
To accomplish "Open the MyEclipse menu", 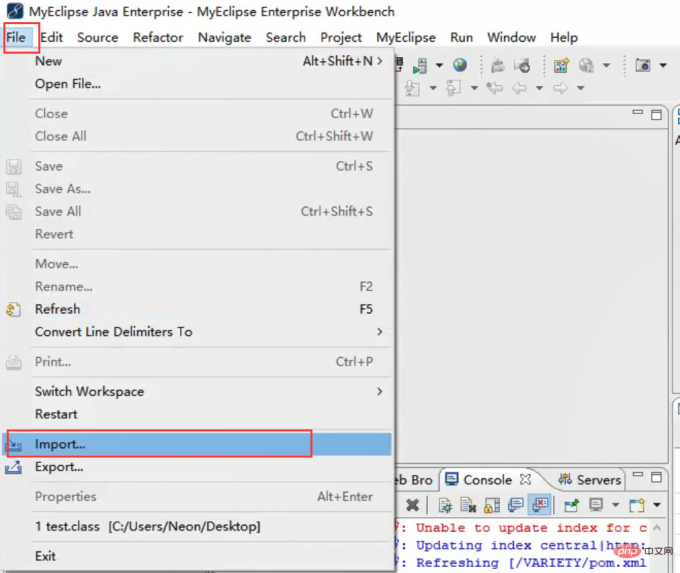I will (406, 38).
